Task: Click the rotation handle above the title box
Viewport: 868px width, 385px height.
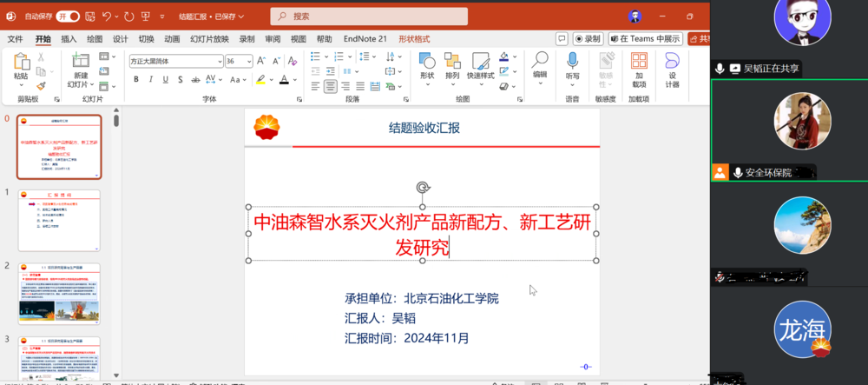Action: click(423, 188)
